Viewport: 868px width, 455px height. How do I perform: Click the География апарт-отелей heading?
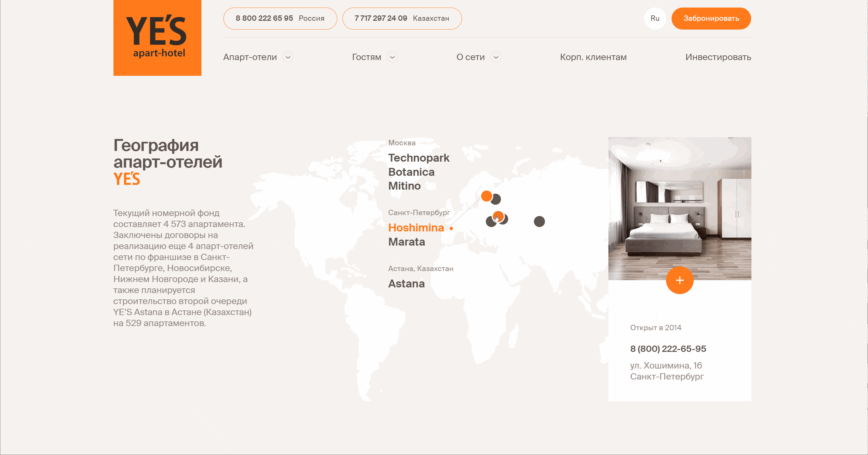coord(168,154)
